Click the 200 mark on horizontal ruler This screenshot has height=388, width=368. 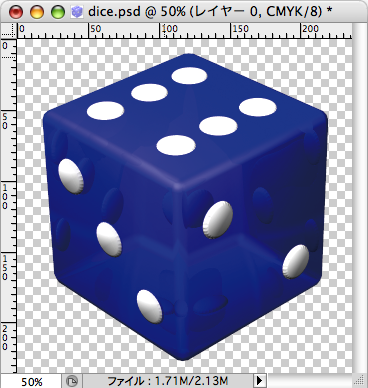tap(311, 29)
